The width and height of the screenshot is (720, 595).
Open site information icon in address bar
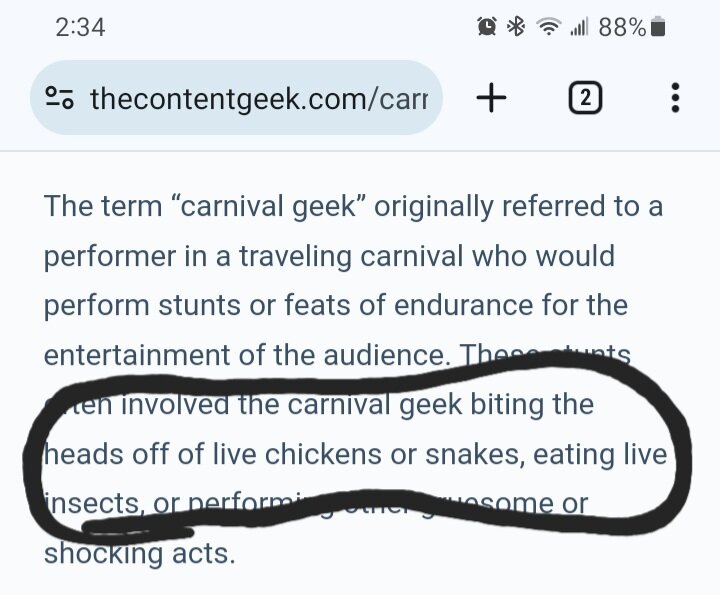tap(59, 98)
